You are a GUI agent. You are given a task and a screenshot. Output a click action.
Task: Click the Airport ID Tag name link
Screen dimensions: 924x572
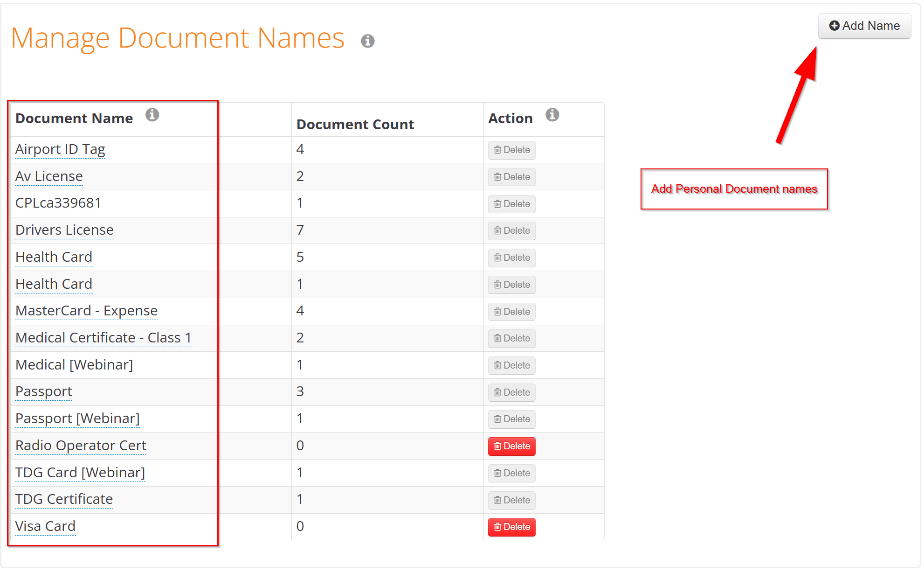coord(60,149)
